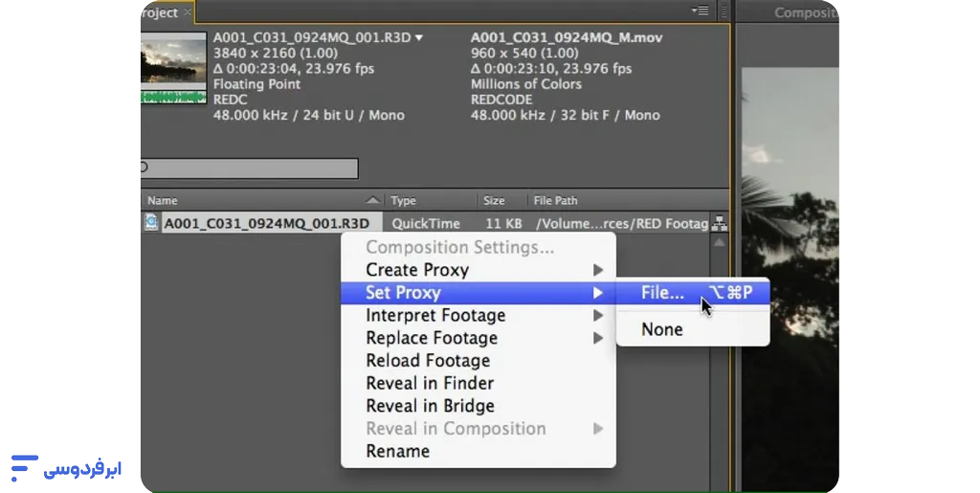Click the project search input field
980x493 pixels.
click(250, 168)
